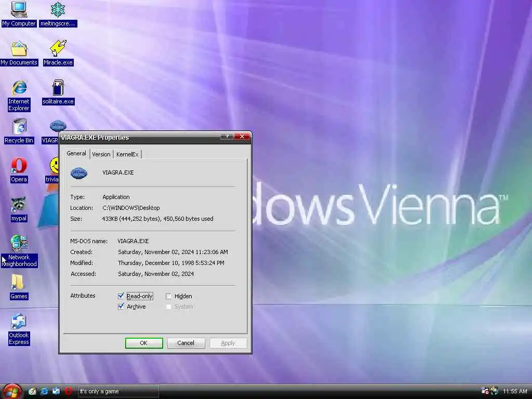
Task: Click the MS-DOS name value VIAGRA.EXE
Action: (133, 241)
